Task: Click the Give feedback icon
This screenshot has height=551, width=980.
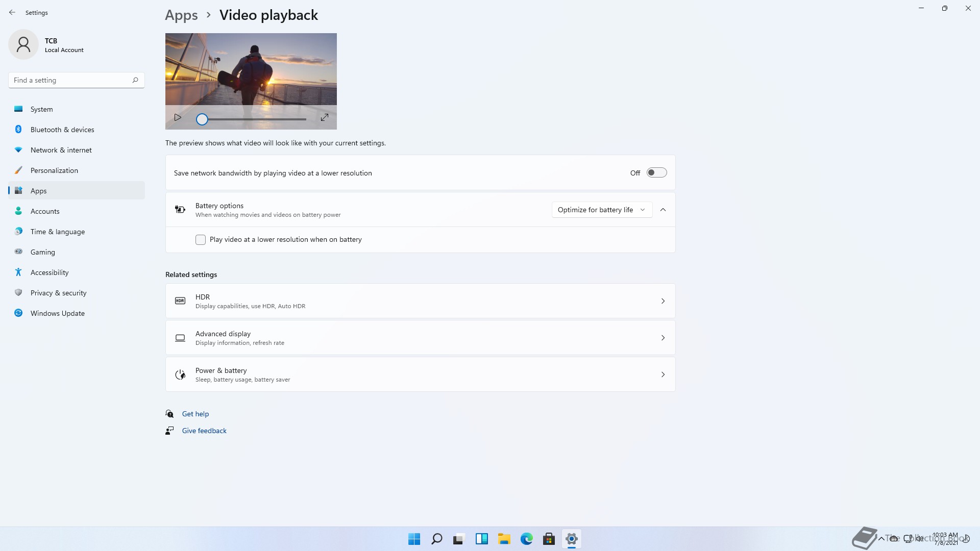Action: pos(169,431)
